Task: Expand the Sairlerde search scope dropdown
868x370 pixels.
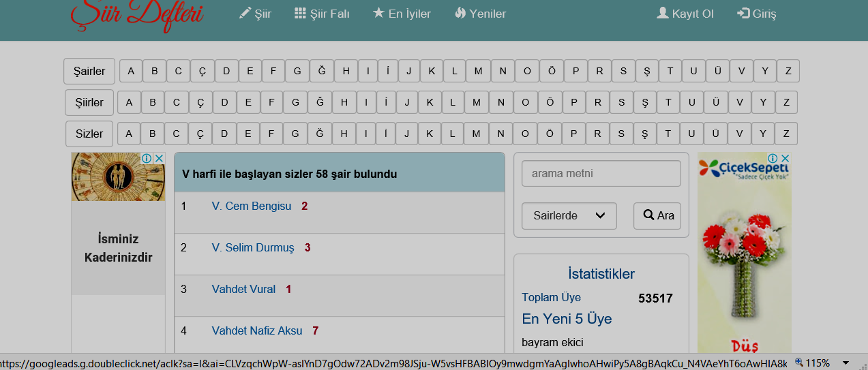Action: (569, 216)
